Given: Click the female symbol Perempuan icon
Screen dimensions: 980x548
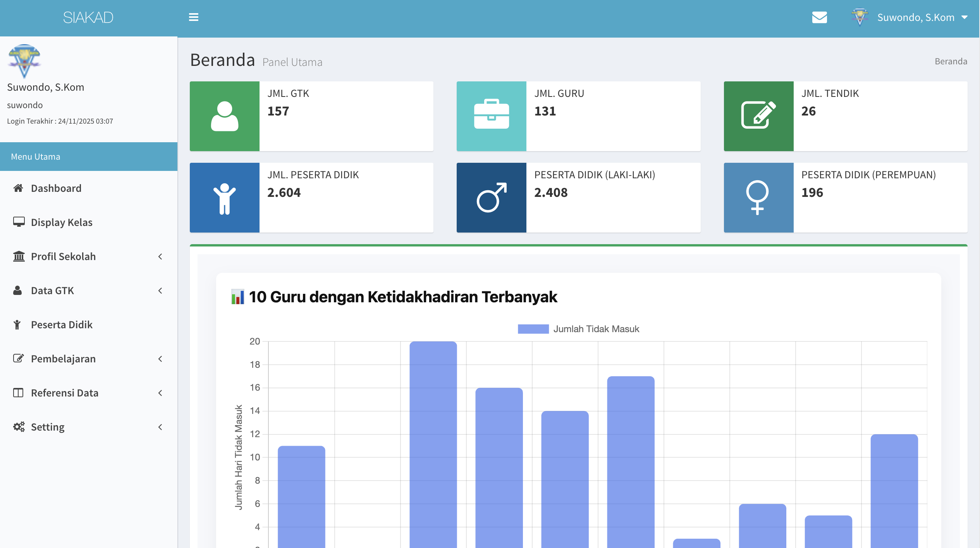Looking at the screenshot, I should (x=757, y=197).
